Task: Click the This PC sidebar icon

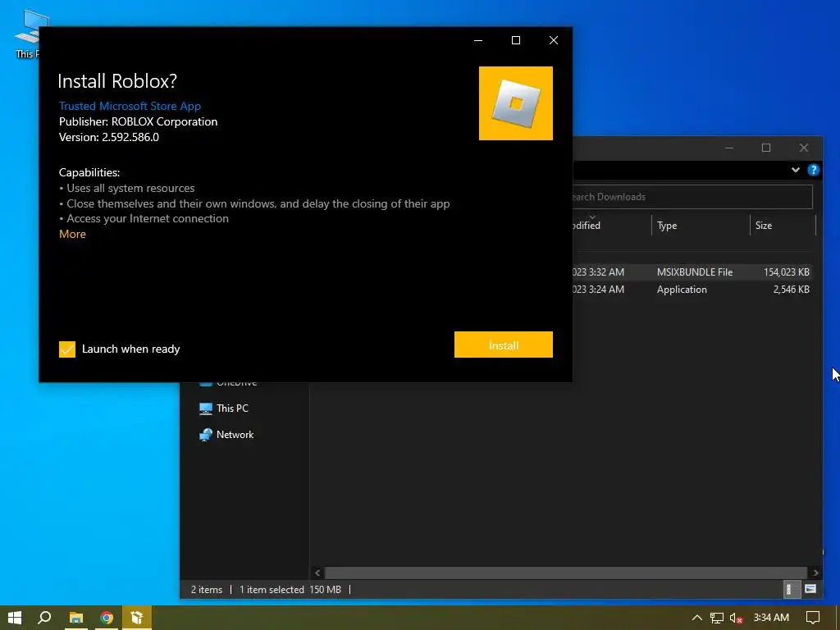Action: 206,409
